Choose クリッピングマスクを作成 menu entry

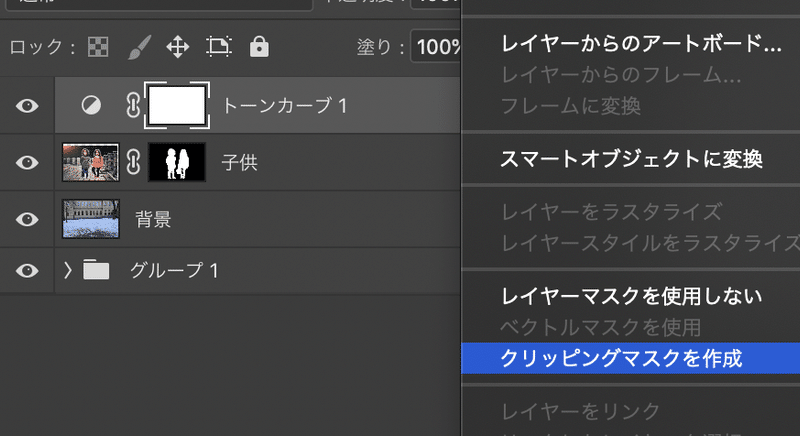(631, 358)
